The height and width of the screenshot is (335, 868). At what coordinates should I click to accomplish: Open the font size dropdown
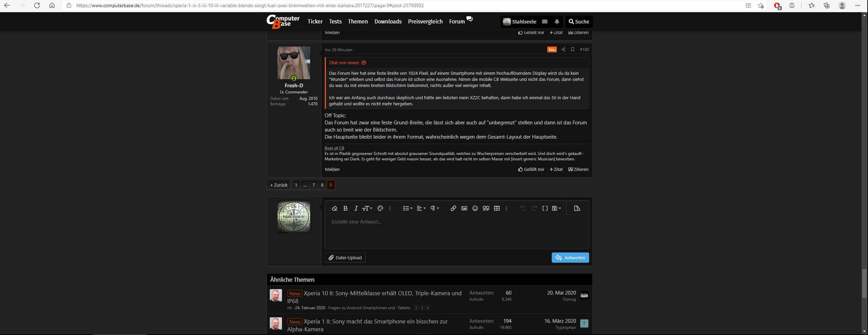pyautogui.click(x=367, y=208)
